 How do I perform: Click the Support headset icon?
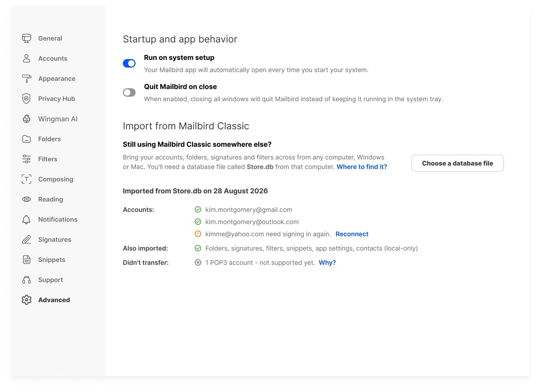27,280
